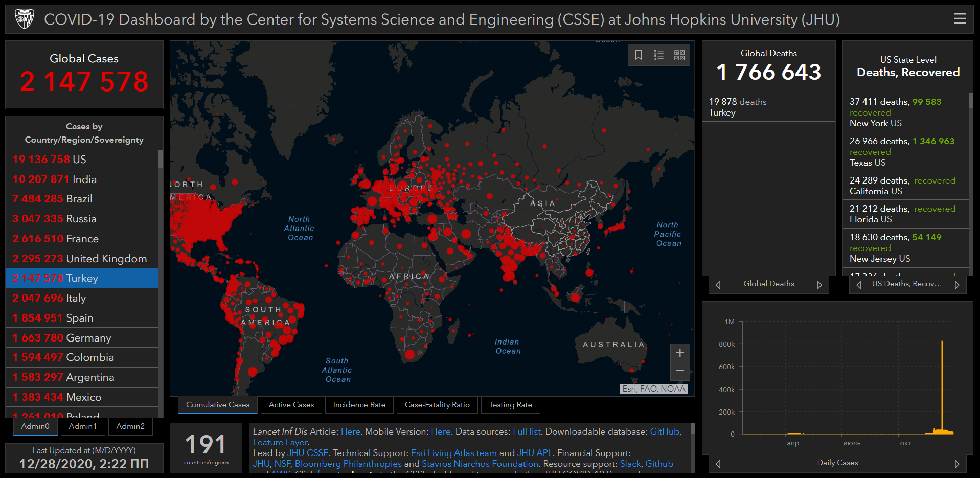The height and width of the screenshot is (478, 980).
Task: Show next chart after Daily Cases
Action: (x=957, y=464)
